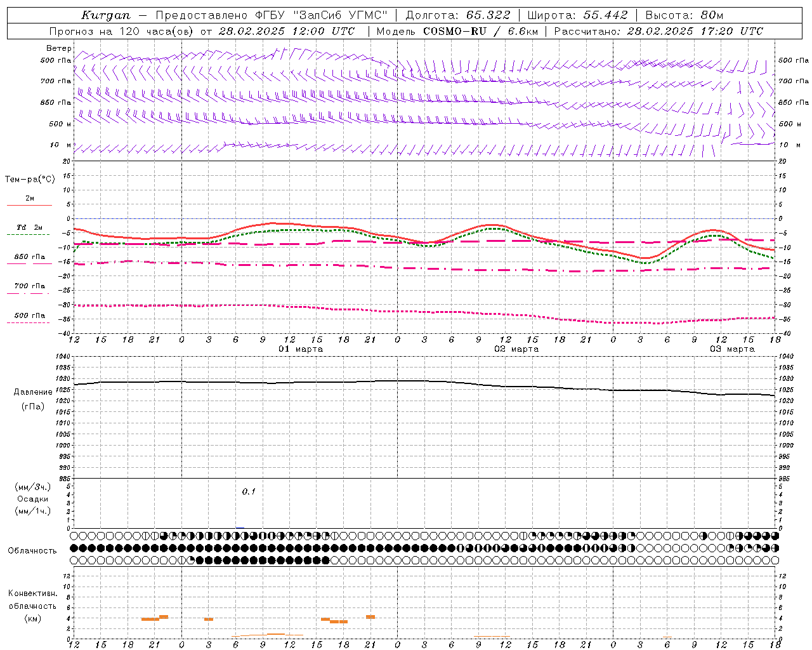The width and height of the screenshot is (812, 650).
Task: Click the "(мм/1ч.)" precipitation unit label
Action: (x=33, y=512)
